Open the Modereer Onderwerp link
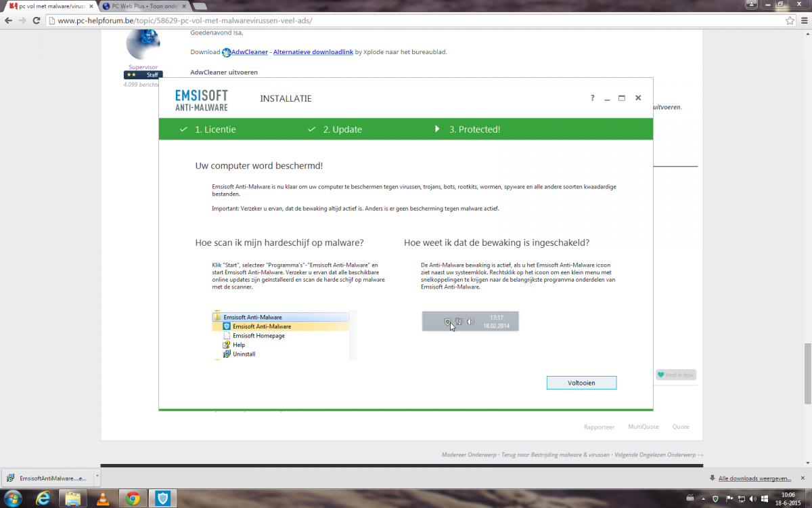The image size is (812, 508). pyautogui.click(x=468, y=454)
